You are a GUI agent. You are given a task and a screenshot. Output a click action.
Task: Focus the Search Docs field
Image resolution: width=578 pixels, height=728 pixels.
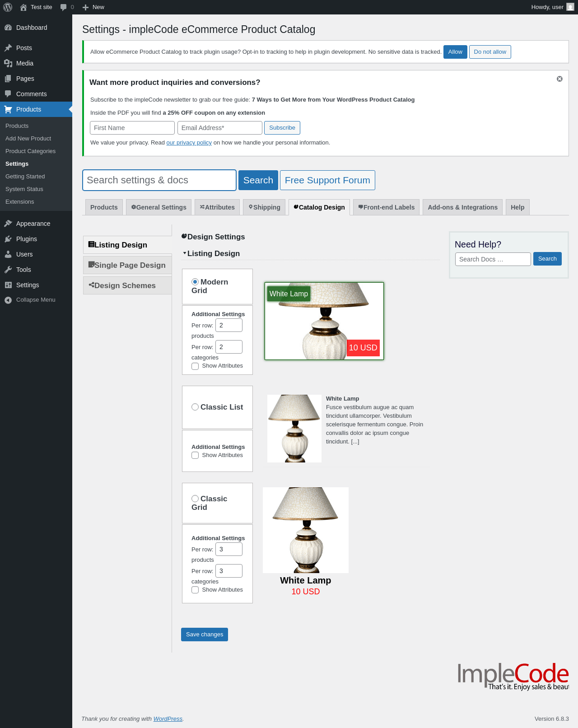click(x=493, y=259)
